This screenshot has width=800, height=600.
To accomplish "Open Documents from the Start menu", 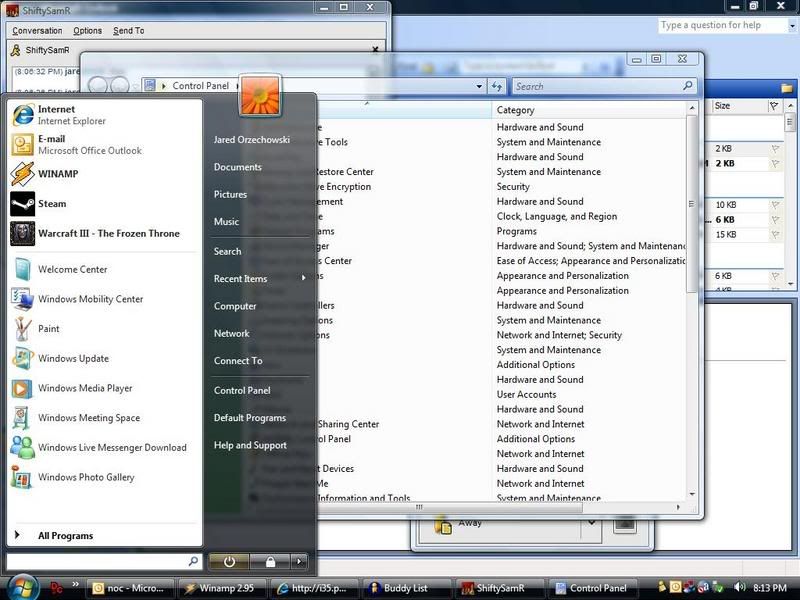I will coord(238,167).
